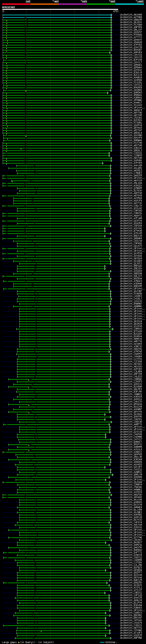The image size is (146, 644).
Task: Open UniRef100_C9EGX2 hit entry
Action: (131, 593)
